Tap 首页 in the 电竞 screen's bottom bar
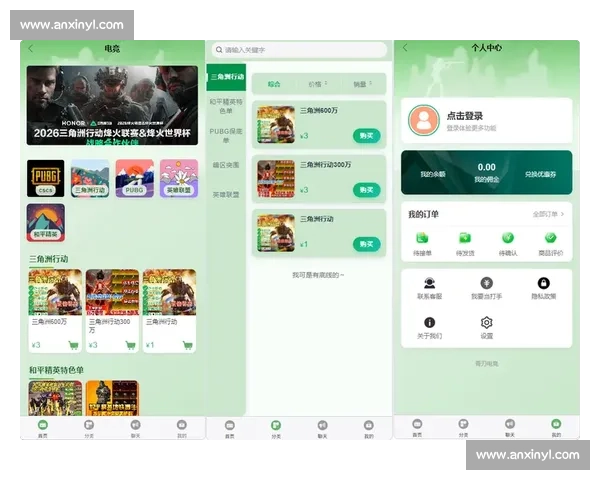The height and width of the screenshot is (480, 600). [x=42, y=428]
